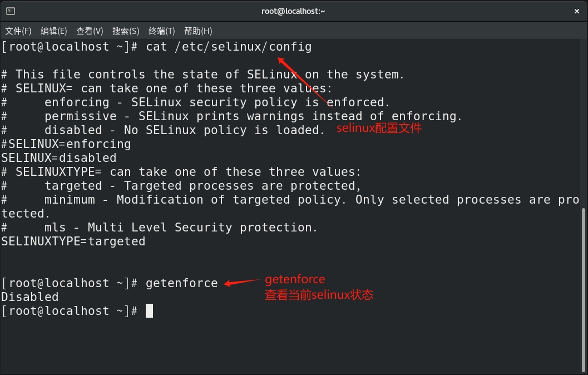Open the 文件(F) menu
Image resolution: width=588 pixels, height=375 pixels.
18,31
